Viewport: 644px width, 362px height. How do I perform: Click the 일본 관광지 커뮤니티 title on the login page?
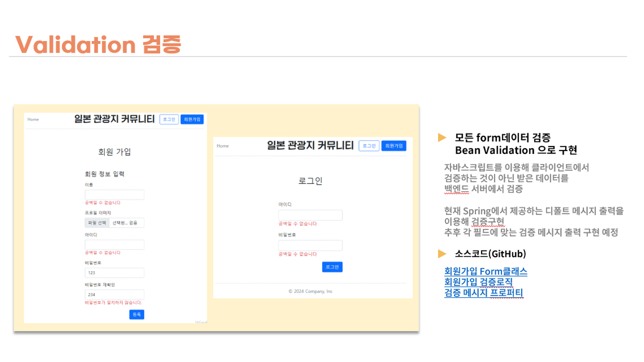tap(310, 146)
